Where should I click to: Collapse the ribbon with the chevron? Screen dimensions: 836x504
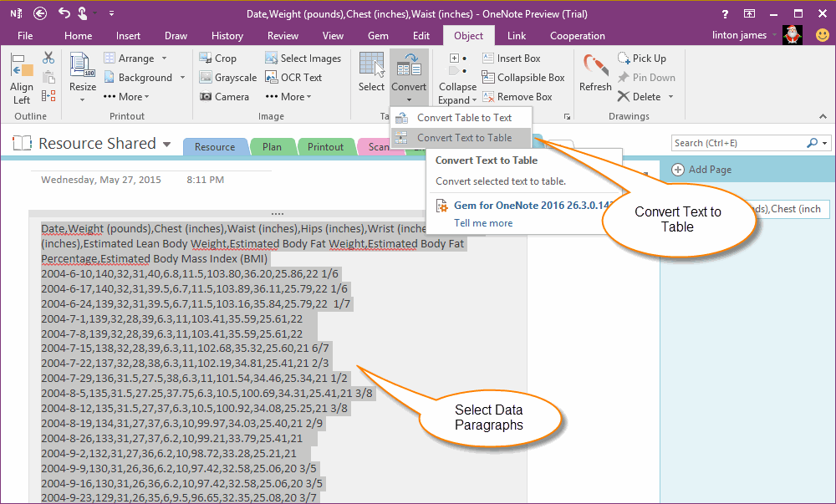pyautogui.click(x=822, y=115)
